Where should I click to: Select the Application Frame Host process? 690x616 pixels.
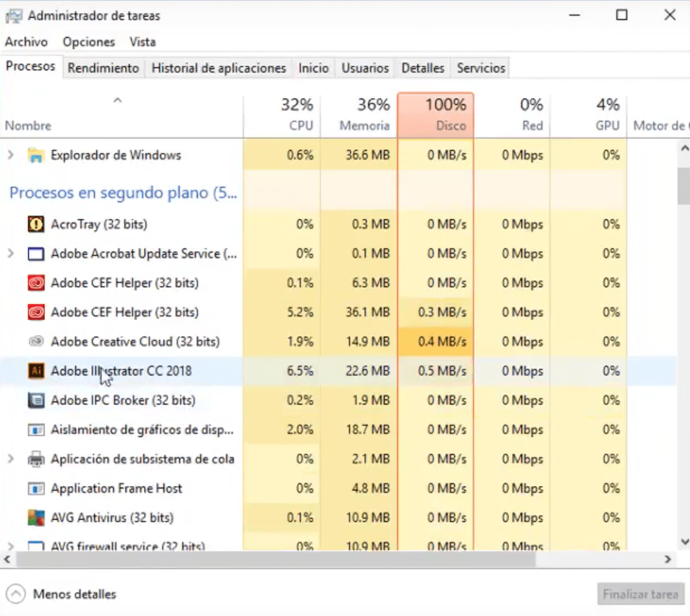pos(338,489)
